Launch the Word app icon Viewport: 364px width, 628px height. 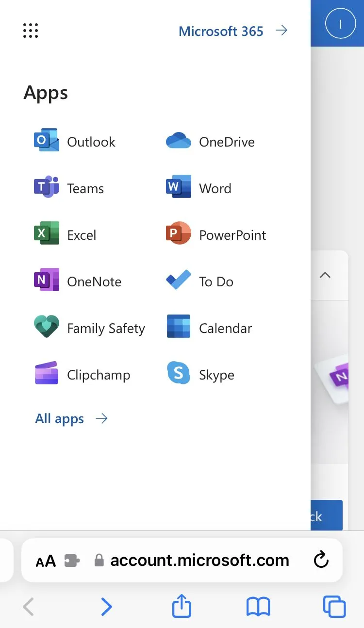[x=179, y=188]
